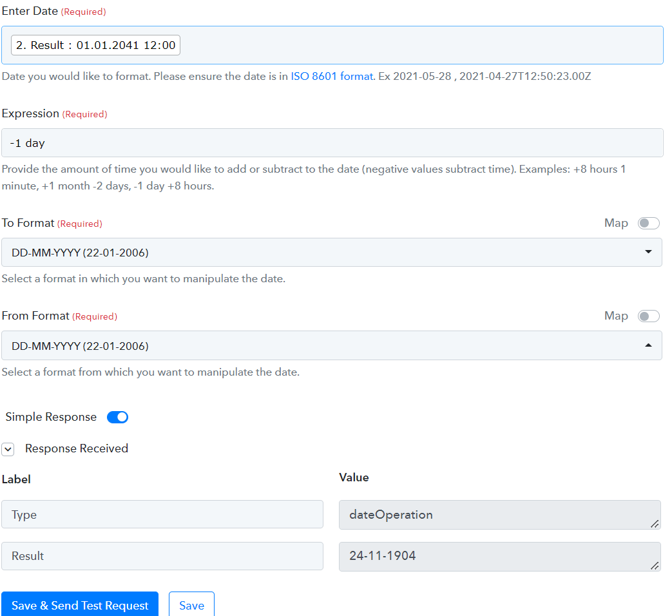Grab the resize handle of 24-11-1904 field

tap(655, 566)
